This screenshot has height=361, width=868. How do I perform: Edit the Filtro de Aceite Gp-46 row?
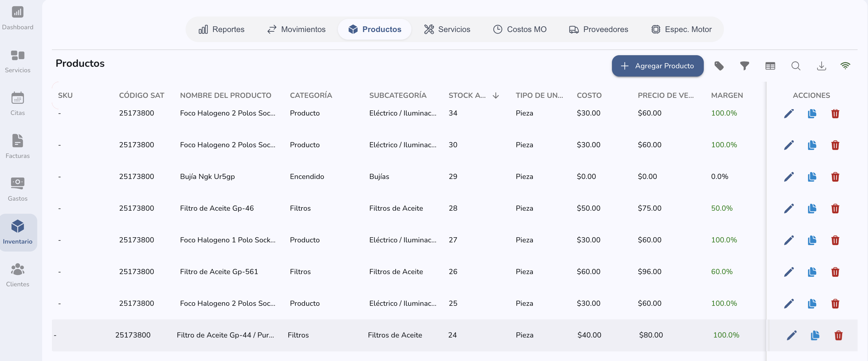tap(788, 209)
